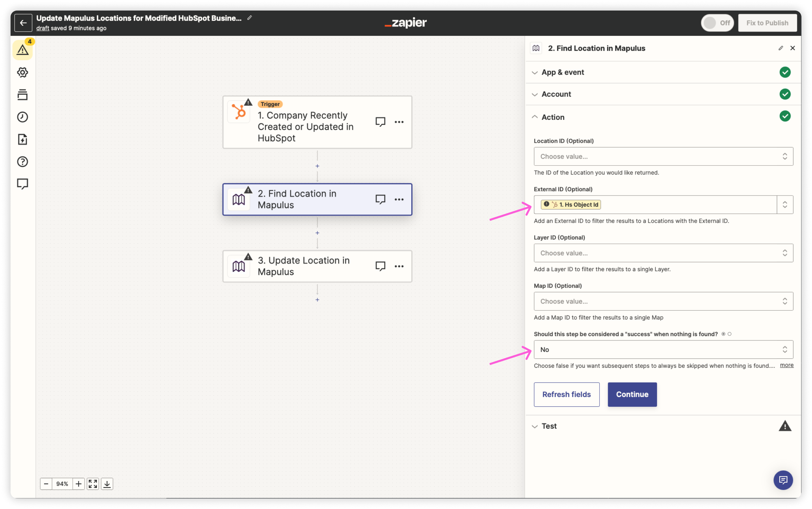The height and width of the screenshot is (509, 812).
Task: Add a step after Update Location step
Action: [317, 300]
